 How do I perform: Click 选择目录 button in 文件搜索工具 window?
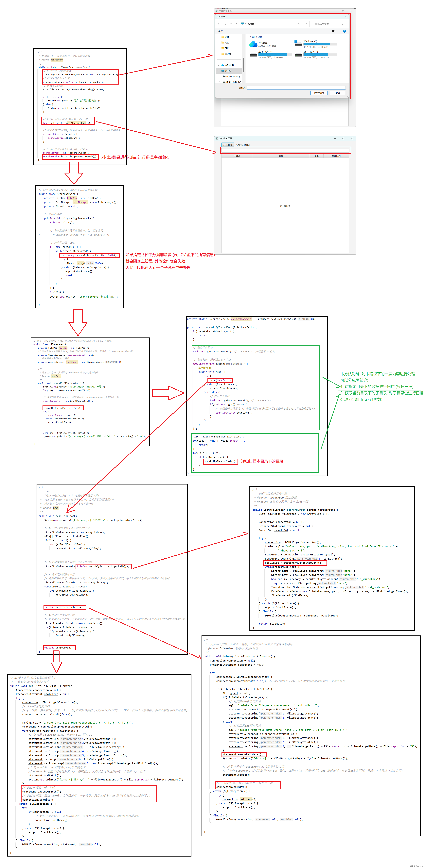pyautogui.click(x=228, y=145)
